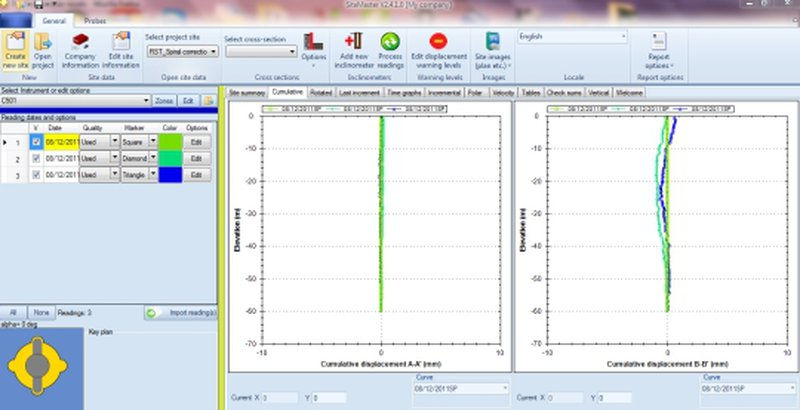Click Edit button beside Zones
800x410 pixels.
tap(188, 100)
